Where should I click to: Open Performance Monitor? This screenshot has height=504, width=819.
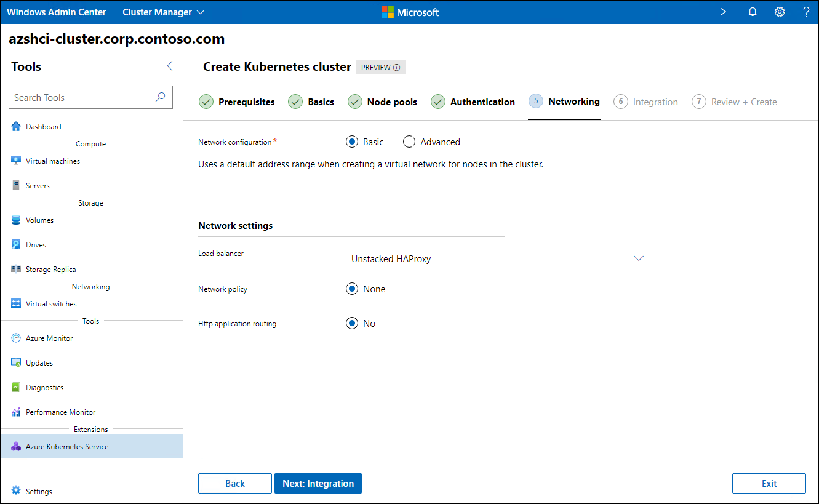59,412
